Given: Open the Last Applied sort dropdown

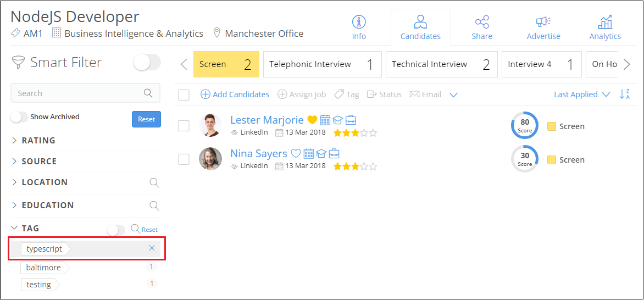Looking at the screenshot, I should pos(581,95).
